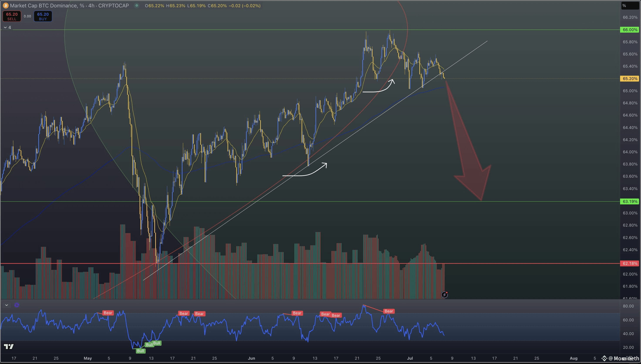Click the 80.00 oscillator scale value
Screen dimensions: 641x364
coord(628,306)
